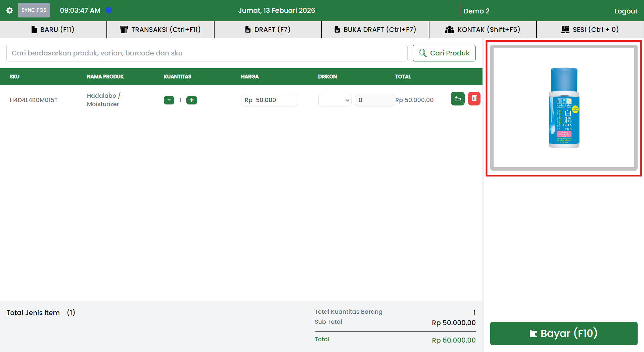Image resolution: width=644 pixels, height=352 pixels.
Task: Save as DRAFT (F7)
Action: pos(268,30)
